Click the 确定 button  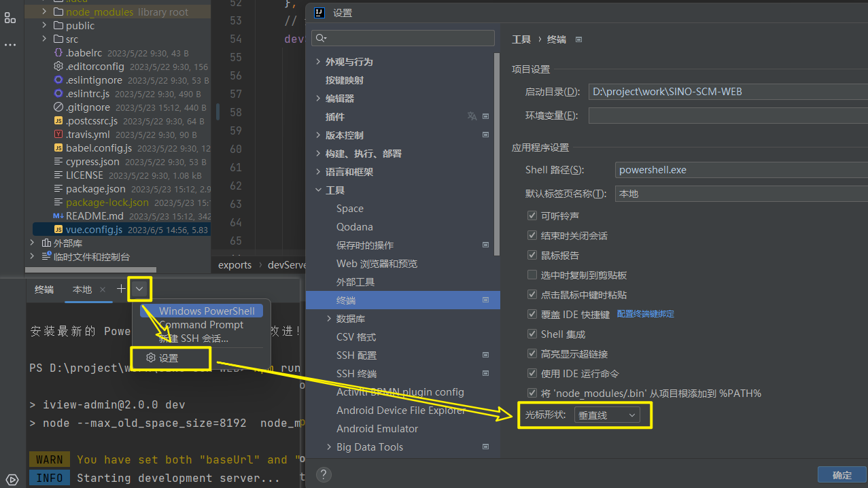click(x=841, y=476)
